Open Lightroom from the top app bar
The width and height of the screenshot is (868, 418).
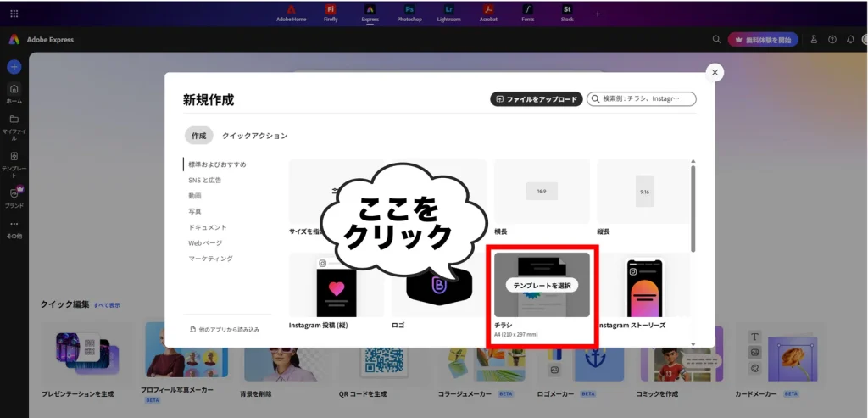448,14
